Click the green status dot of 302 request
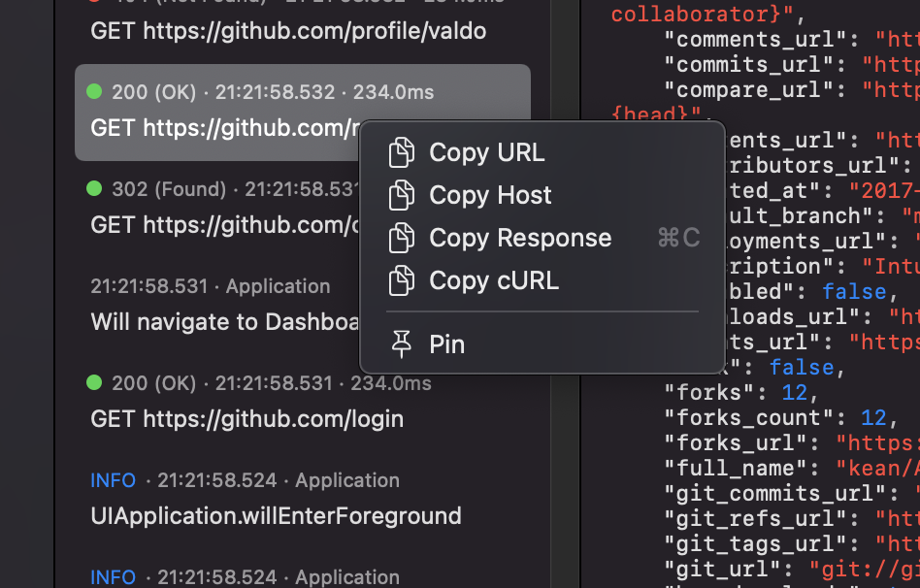Image resolution: width=920 pixels, height=588 pixels. coord(94,188)
